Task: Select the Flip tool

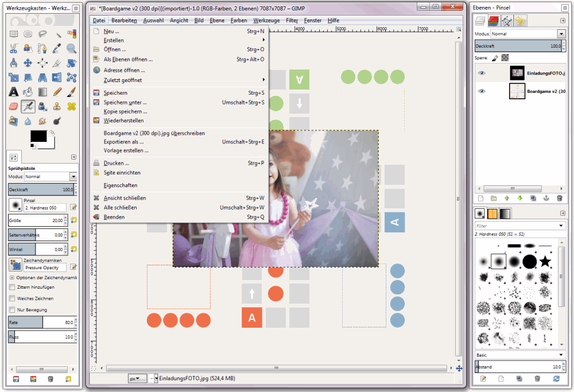Action: (x=57, y=77)
